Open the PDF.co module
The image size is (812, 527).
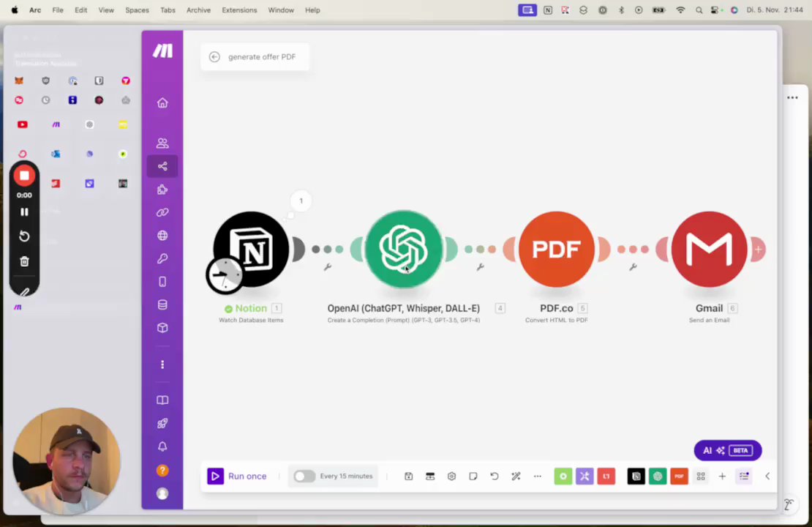coord(556,250)
